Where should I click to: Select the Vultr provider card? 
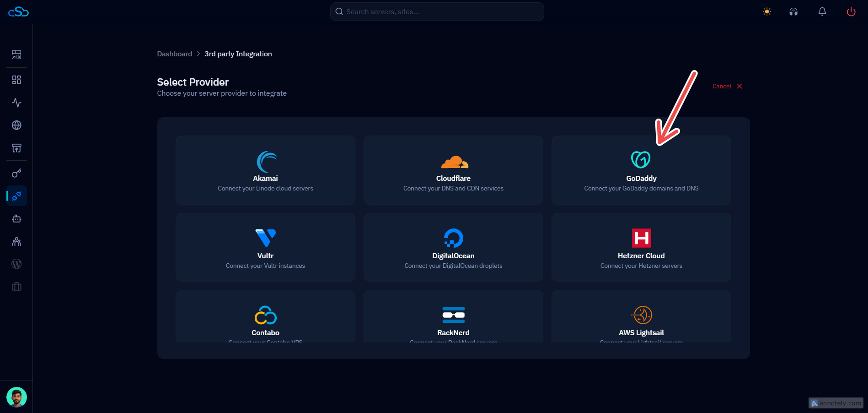pos(265,247)
